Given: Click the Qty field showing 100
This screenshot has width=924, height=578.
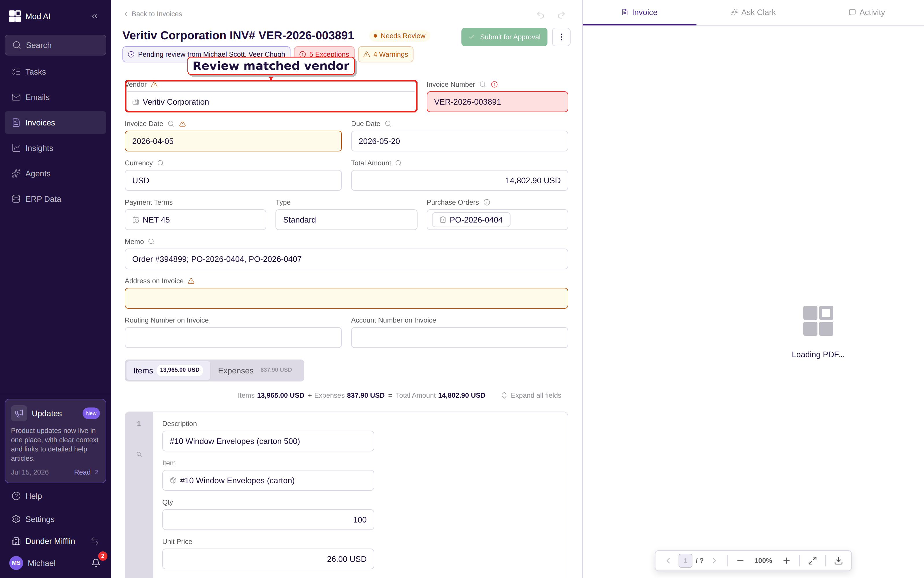Looking at the screenshot, I should (268, 520).
